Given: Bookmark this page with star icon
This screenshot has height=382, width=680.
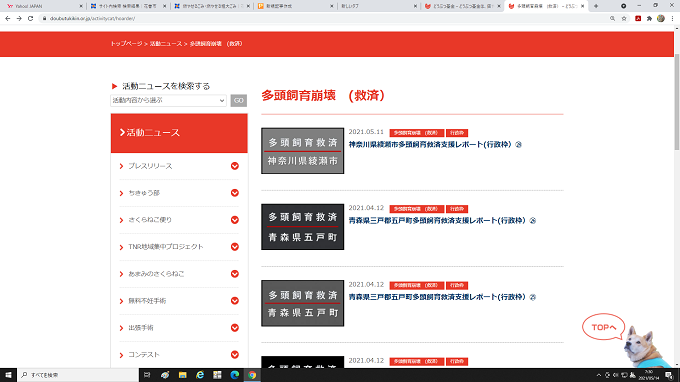Looking at the screenshot, I should [624, 19].
